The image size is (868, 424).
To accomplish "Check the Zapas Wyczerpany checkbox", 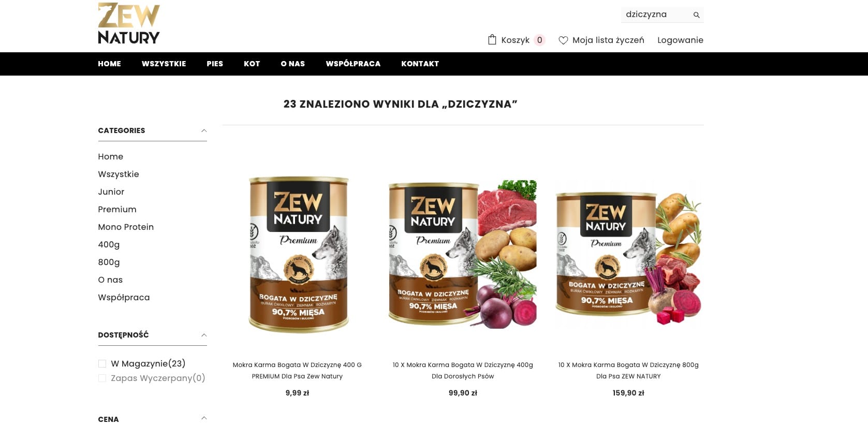I will pyautogui.click(x=102, y=378).
